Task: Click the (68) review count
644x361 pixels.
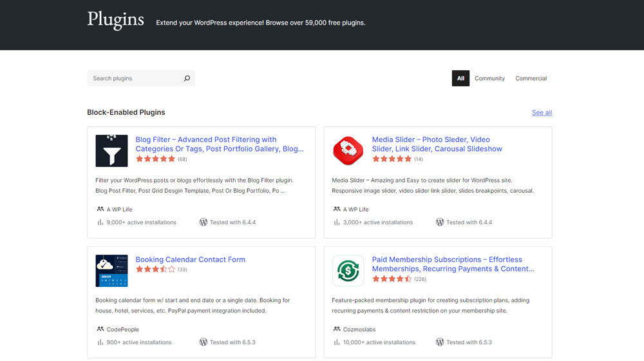Action: tap(182, 159)
